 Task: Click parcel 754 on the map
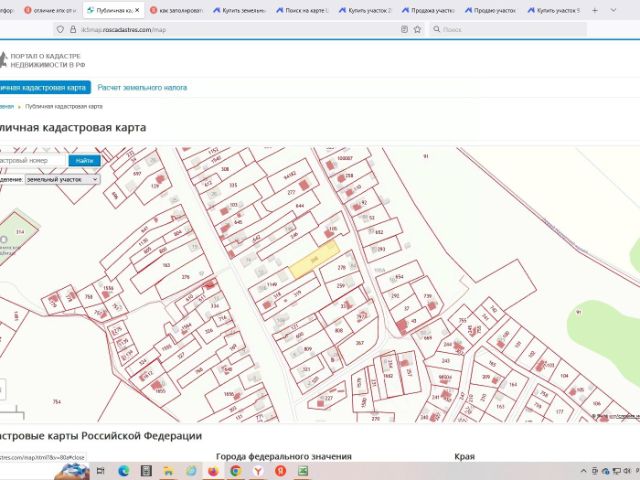pos(57,402)
